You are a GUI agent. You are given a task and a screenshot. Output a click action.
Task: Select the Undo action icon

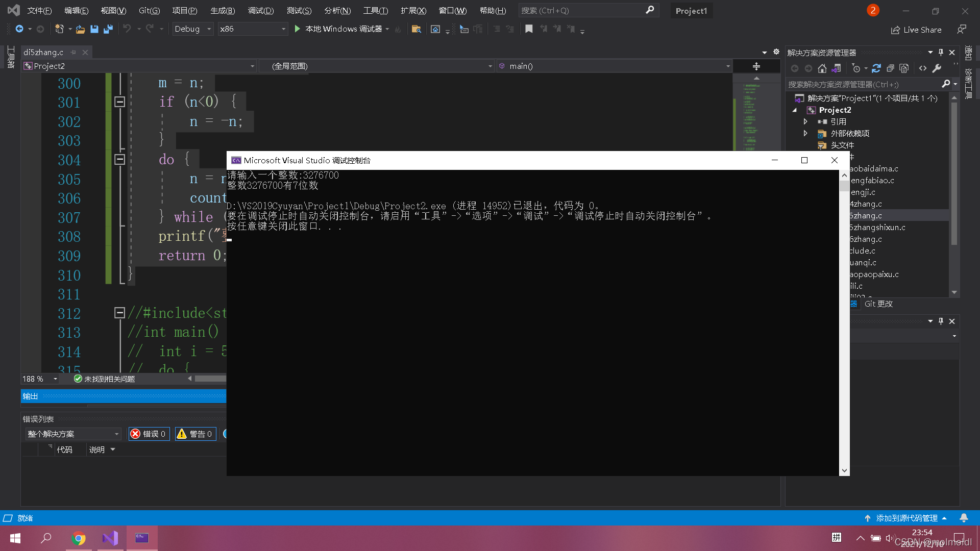[x=125, y=28]
